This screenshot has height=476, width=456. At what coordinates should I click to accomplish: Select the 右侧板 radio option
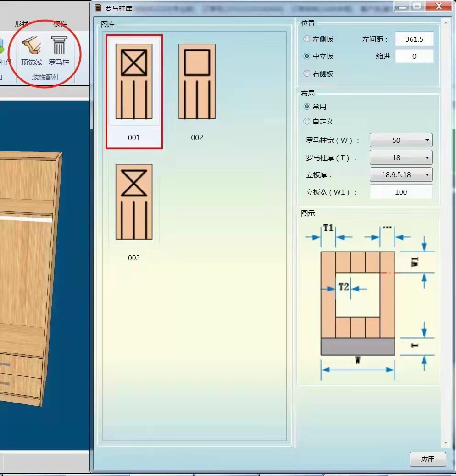tap(307, 73)
